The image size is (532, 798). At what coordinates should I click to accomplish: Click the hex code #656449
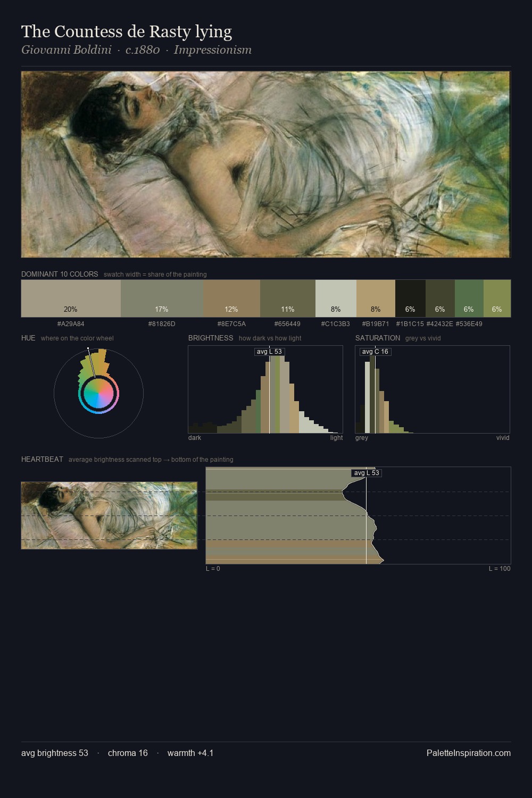287,324
